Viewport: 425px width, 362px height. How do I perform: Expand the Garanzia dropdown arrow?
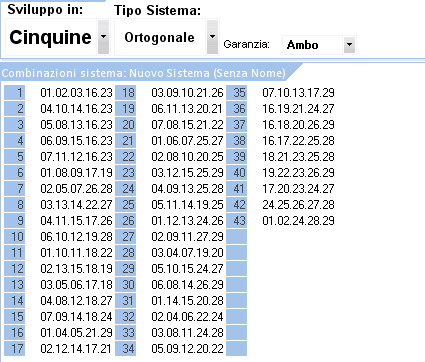pyautogui.click(x=349, y=45)
